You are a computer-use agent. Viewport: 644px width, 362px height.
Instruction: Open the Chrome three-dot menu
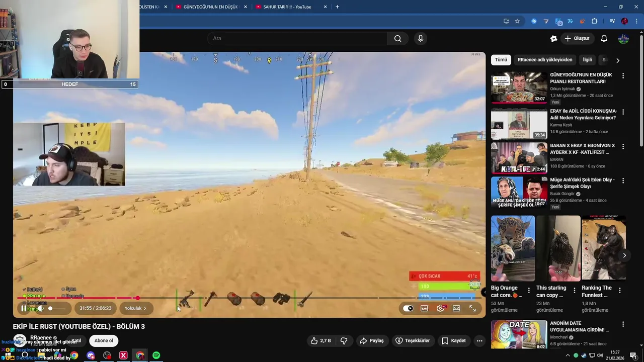click(636, 21)
